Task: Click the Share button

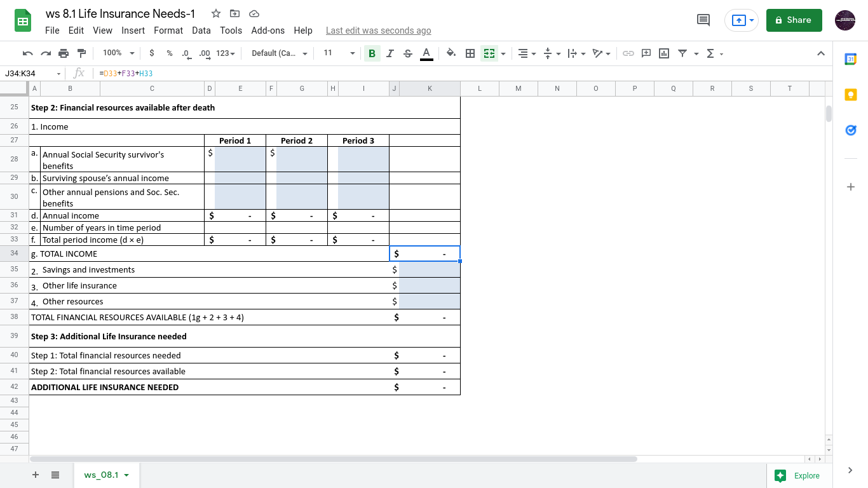Action: coord(794,20)
